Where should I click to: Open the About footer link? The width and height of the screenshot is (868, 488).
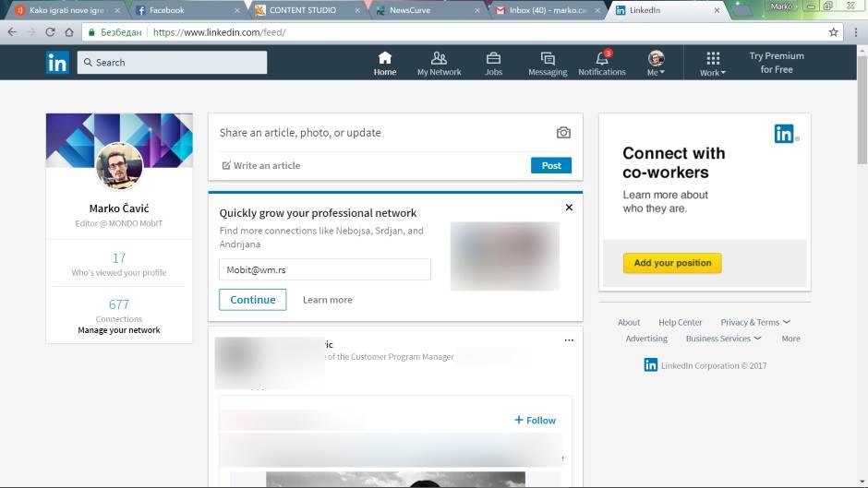point(628,322)
